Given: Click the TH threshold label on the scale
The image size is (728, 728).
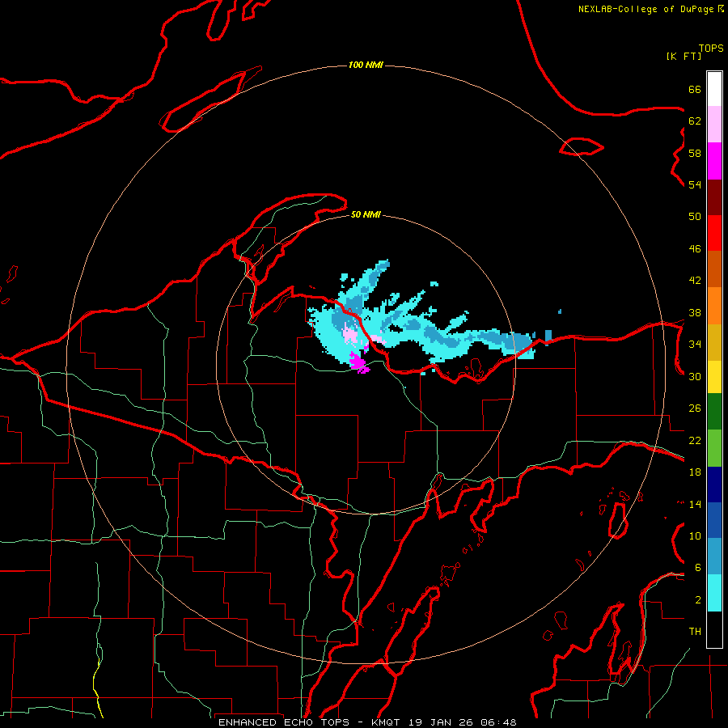Looking at the screenshot, I should tap(695, 632).
